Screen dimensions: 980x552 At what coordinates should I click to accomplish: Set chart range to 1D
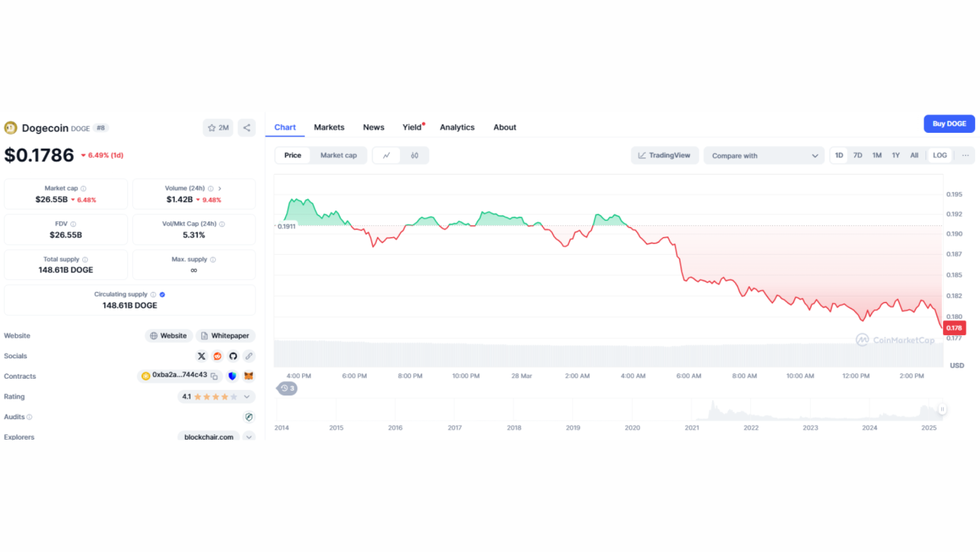click(839, 156)
